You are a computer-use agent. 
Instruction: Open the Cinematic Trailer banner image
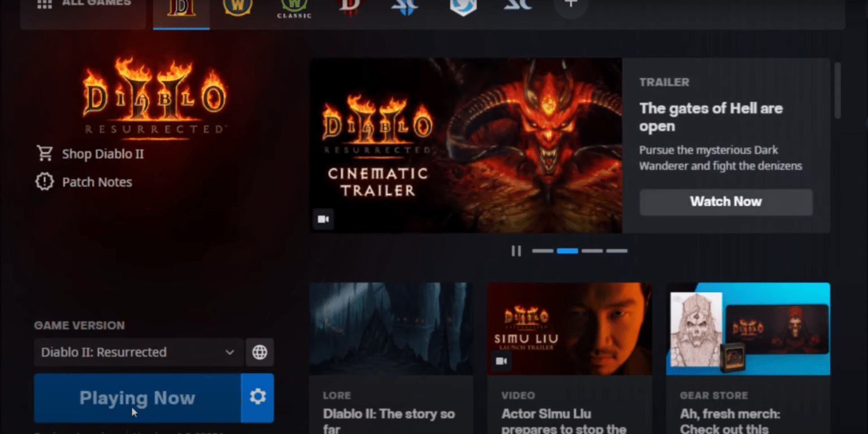click(x=466, y=145)
